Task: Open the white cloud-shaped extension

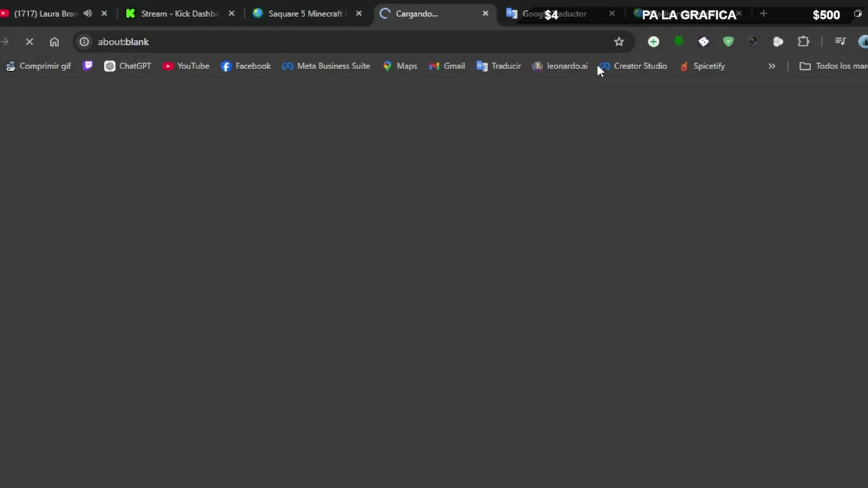Action: (x=778, y=42)
